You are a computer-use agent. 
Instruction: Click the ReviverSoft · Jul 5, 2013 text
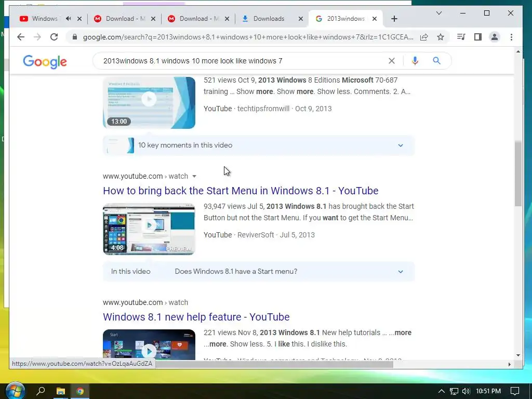pyautogui.click(x=276, y=235)
